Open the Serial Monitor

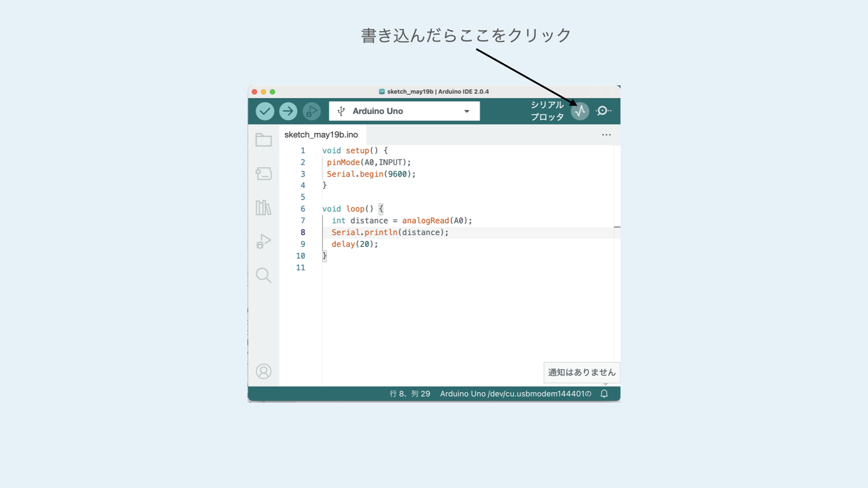(603, 111)
